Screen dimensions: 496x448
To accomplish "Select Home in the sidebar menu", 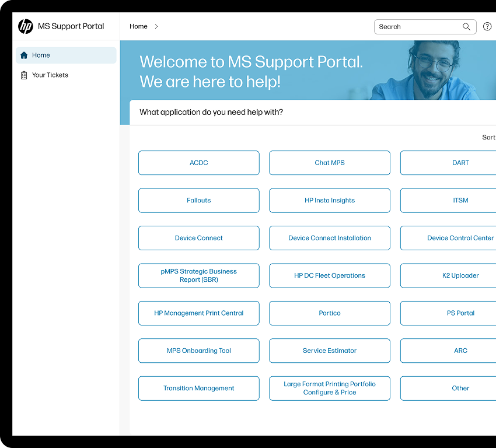I will (x=66, y=55).
